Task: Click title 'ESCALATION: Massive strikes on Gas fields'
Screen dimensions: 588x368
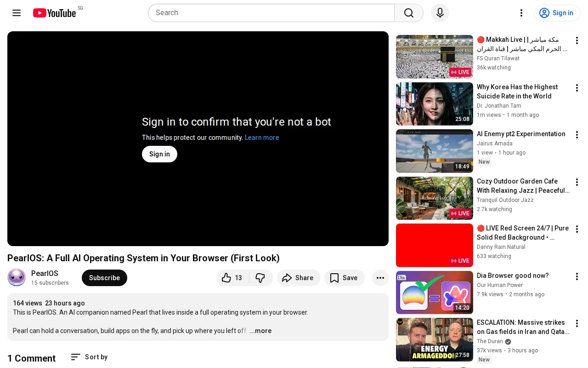Action: click(x=523, y=327)
